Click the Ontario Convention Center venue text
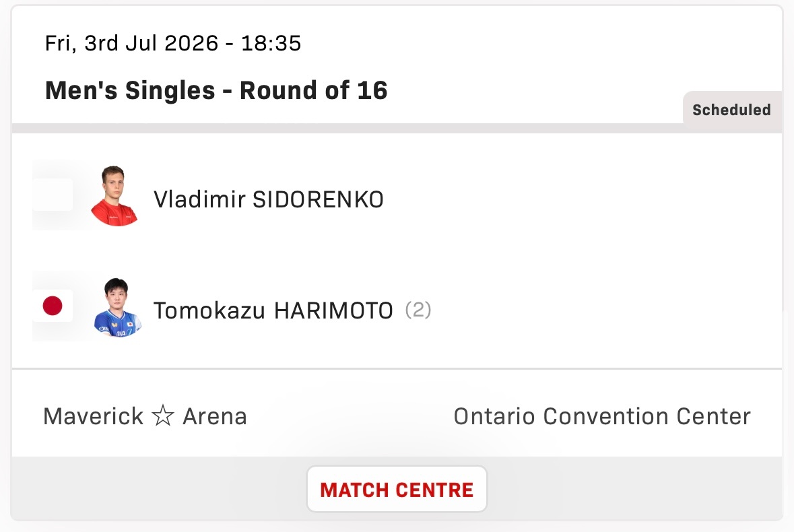The width and height of the screenshot is (794, 532). (x=601, y=417)
